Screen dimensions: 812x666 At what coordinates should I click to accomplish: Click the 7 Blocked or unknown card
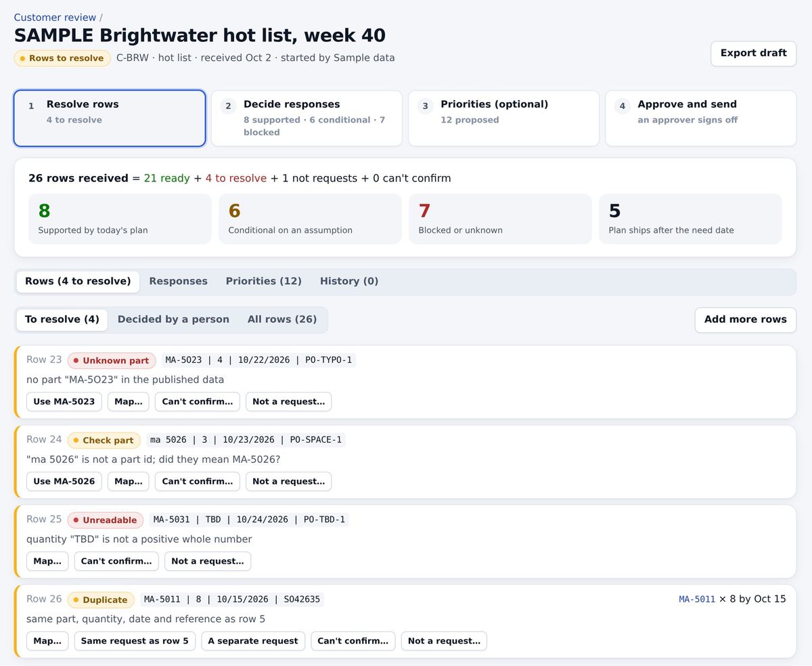point(500,219)
